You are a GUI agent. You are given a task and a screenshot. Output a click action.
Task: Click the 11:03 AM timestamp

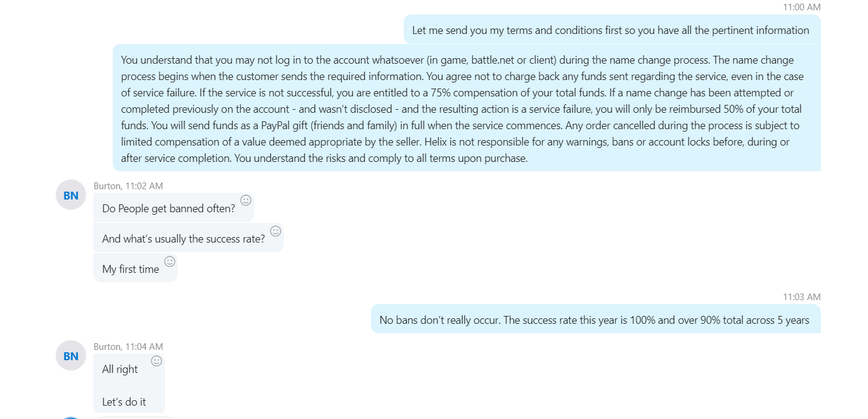801,297
